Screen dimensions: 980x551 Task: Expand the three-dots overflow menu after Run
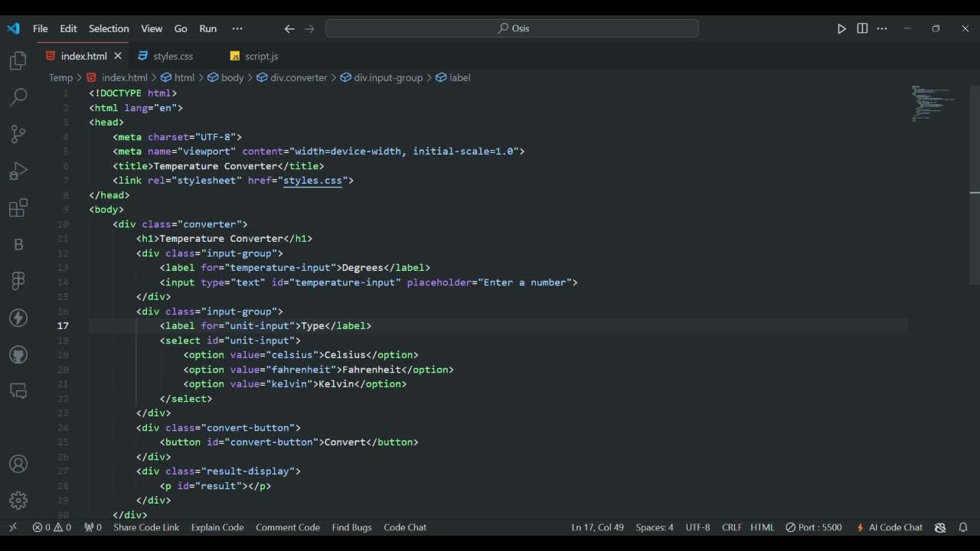(237, 28)
